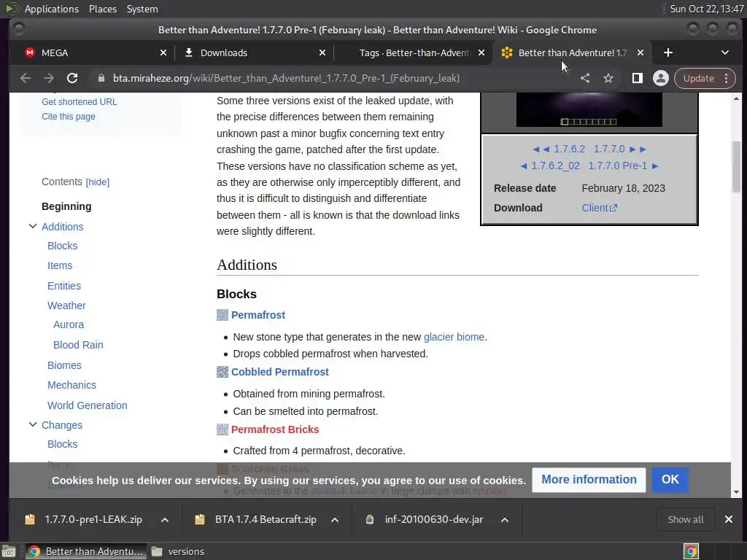Show all downloads
The image size is (747, 560).
(x=686, y=519)
